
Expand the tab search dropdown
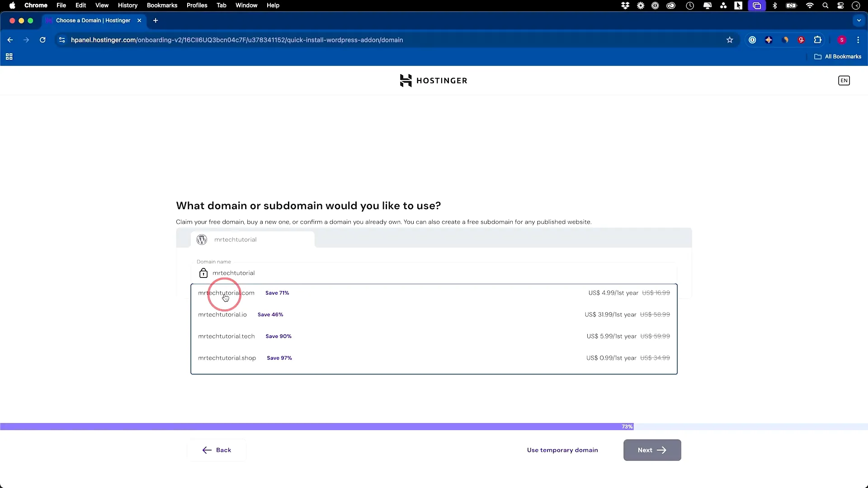[x=859, y=20]
